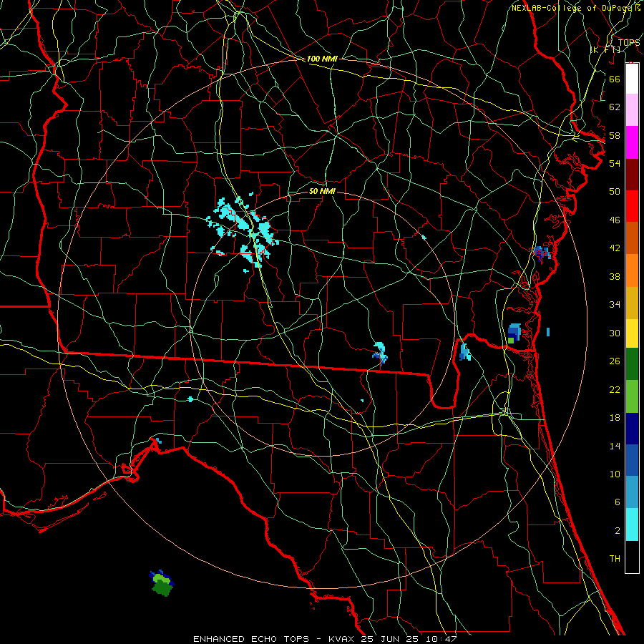Screen dimensions: 644x644
Task: Click the legend value "22"
Action: (x=615, y=389)
